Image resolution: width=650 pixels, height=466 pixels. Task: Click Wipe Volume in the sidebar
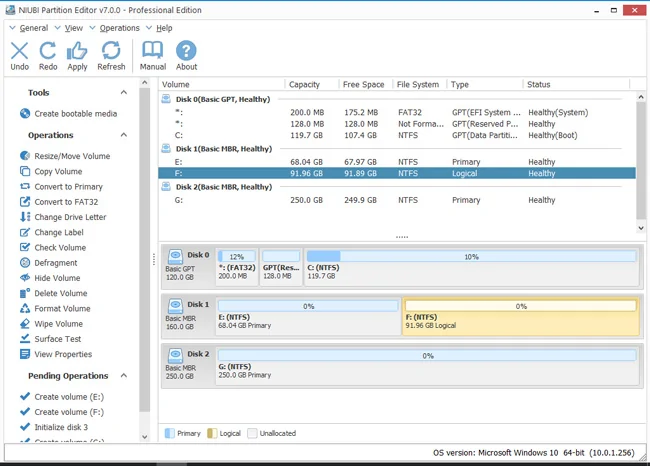click(x=58, y=324)
